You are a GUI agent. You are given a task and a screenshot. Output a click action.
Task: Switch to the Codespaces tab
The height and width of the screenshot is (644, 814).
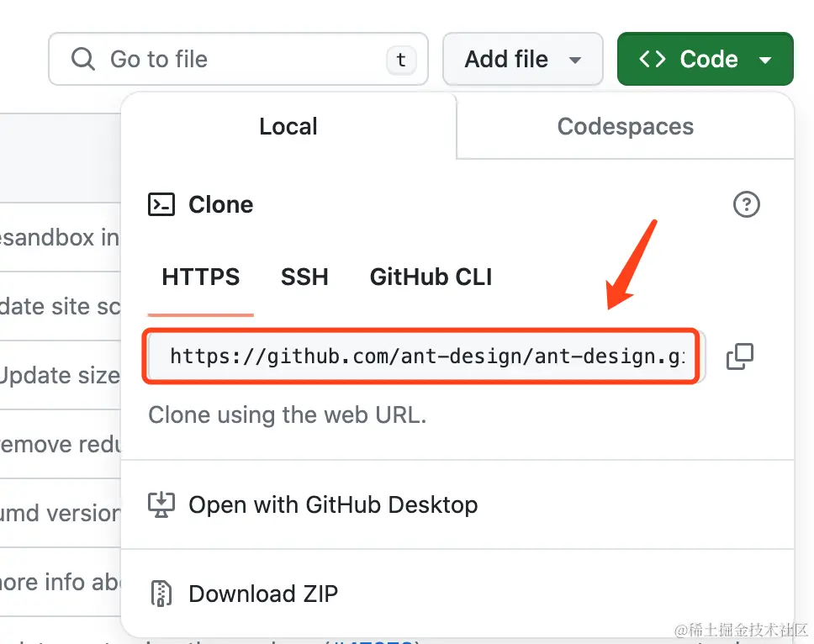[x=625, y=127]
